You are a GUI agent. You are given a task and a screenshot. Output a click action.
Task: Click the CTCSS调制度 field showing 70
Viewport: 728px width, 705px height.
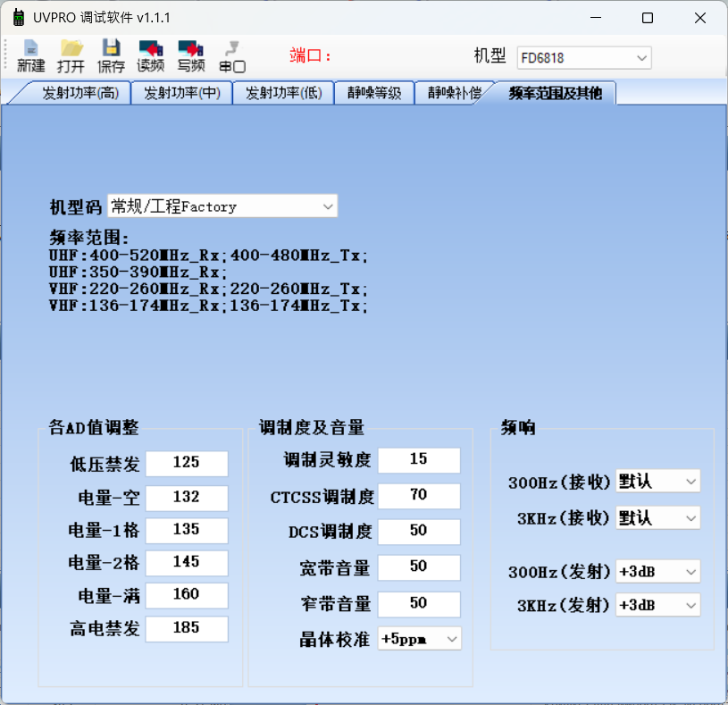pos(419,496)
